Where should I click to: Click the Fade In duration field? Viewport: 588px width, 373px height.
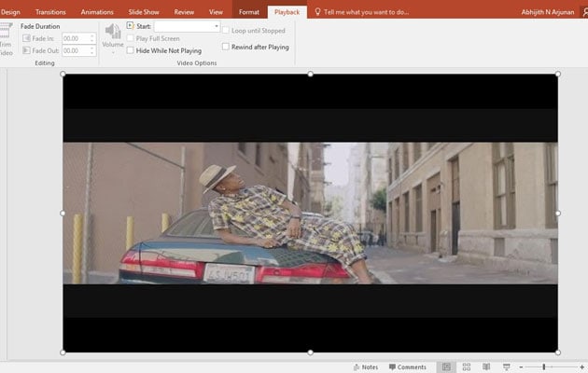point(77,38)
